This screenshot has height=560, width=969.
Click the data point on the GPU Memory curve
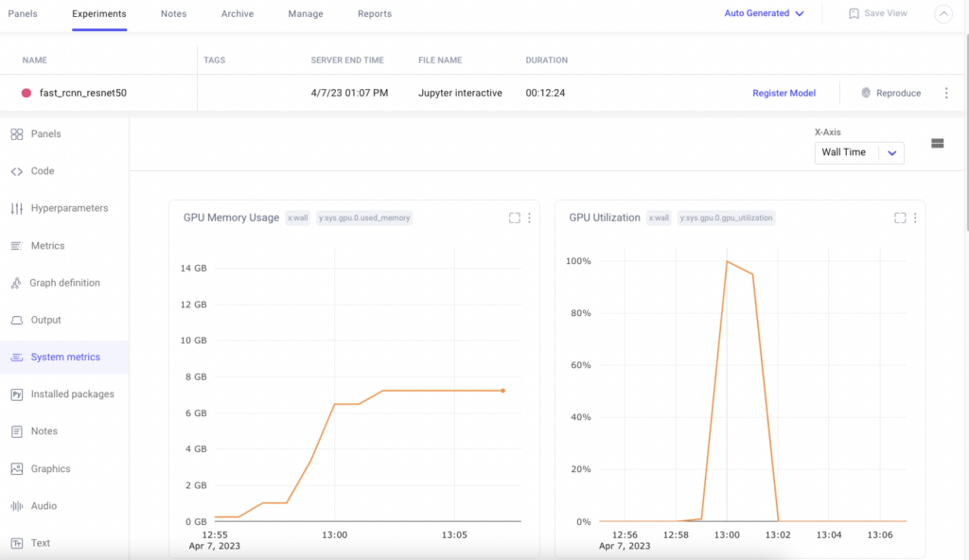point(502,389)
